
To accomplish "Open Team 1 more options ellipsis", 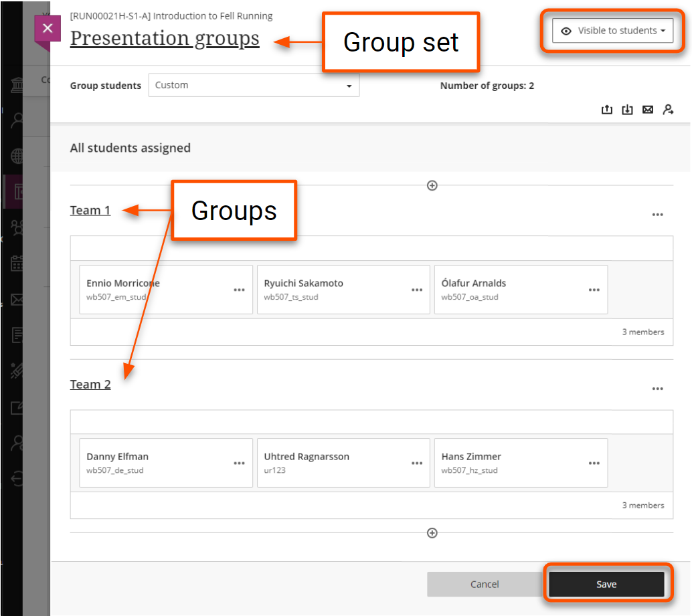I will coord(657,215).
